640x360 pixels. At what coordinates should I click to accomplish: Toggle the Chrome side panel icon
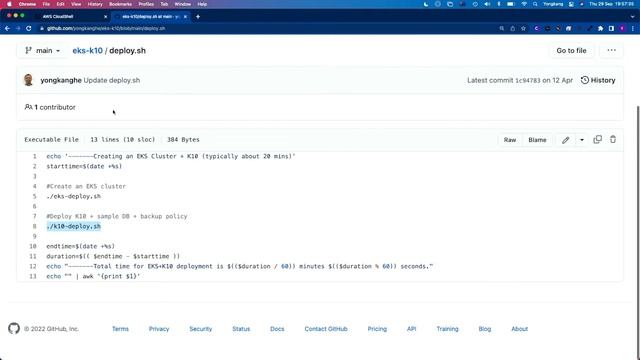(x=611, y=29)
